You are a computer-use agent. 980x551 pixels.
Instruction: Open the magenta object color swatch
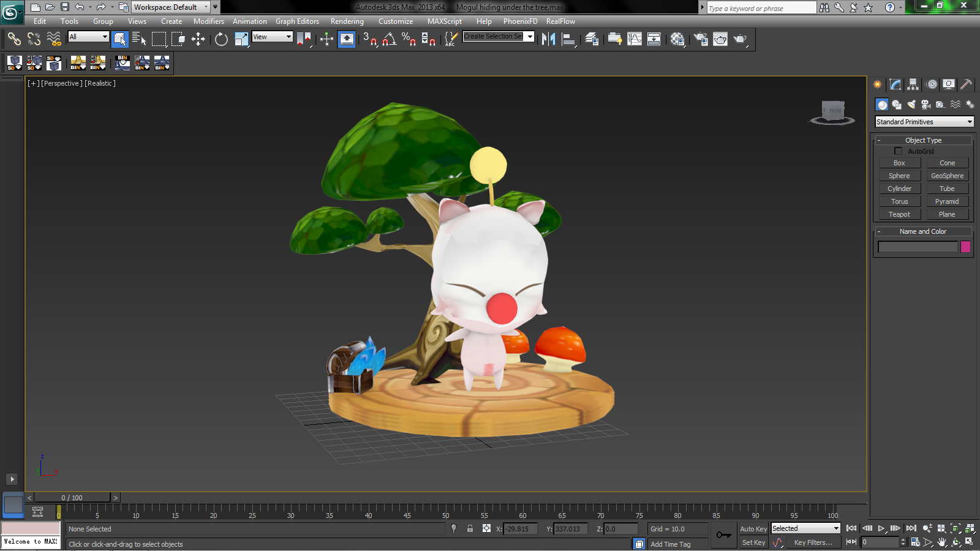coord(965,247)
